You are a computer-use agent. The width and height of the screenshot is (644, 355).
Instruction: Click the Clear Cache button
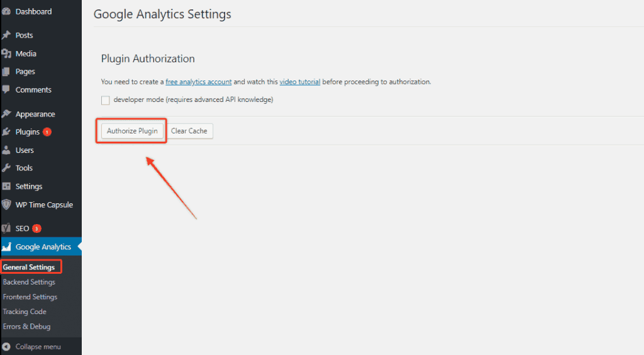point(189,131)
